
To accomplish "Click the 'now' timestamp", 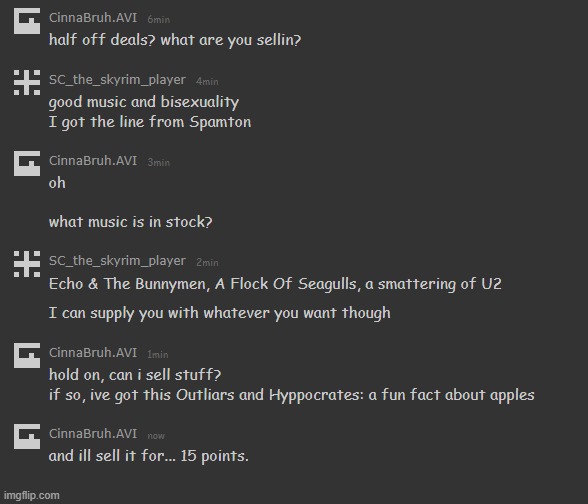I will coord(156,436).
